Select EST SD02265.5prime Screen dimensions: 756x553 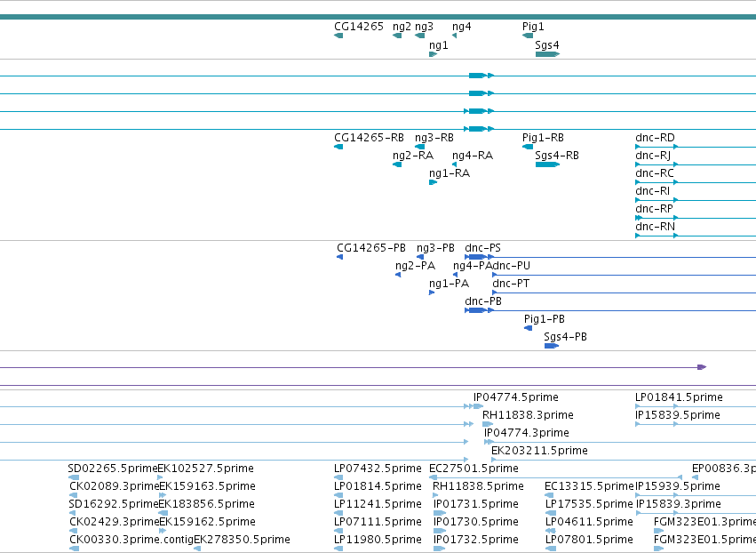click(75, 477)
